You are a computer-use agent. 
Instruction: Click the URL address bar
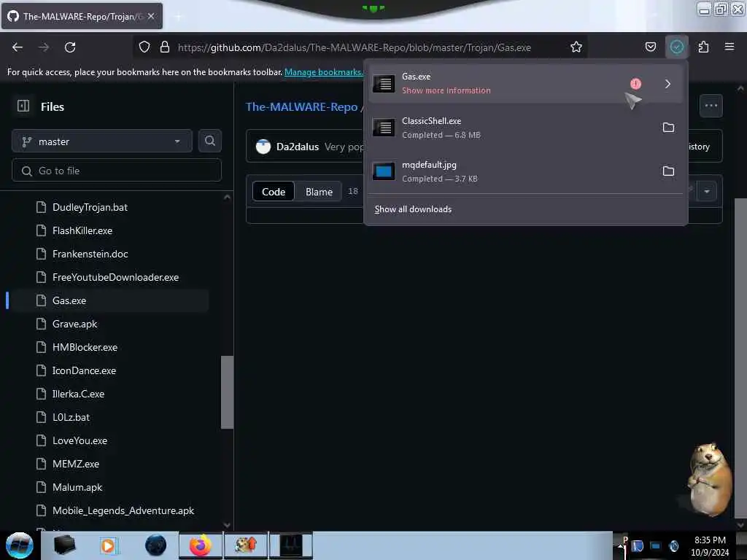point(354,47)
